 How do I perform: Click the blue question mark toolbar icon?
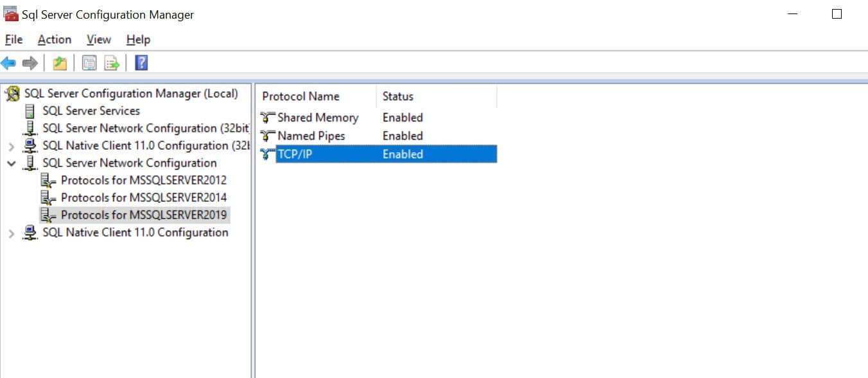(141, 63)
